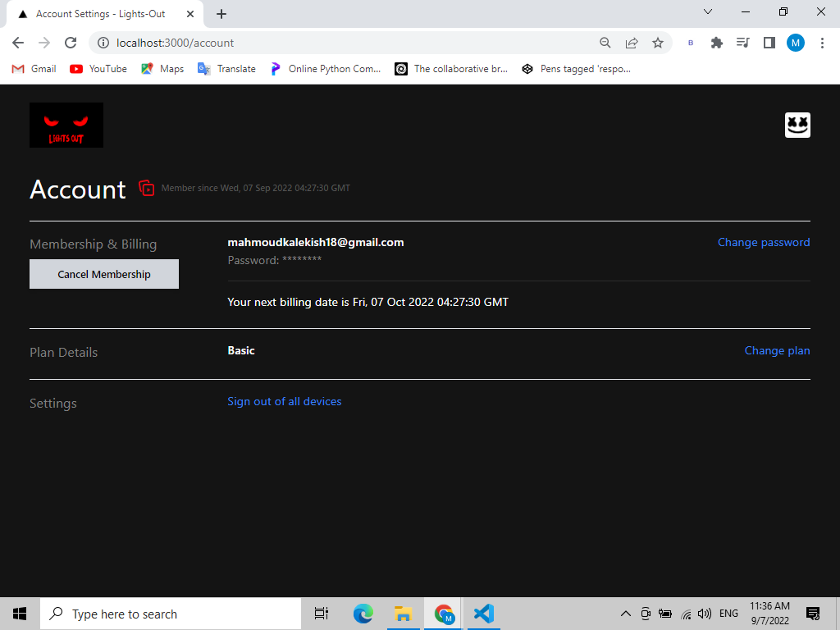Expand hidden icons in the system tray
Screen dimensions: 840x630
[625, 613]
